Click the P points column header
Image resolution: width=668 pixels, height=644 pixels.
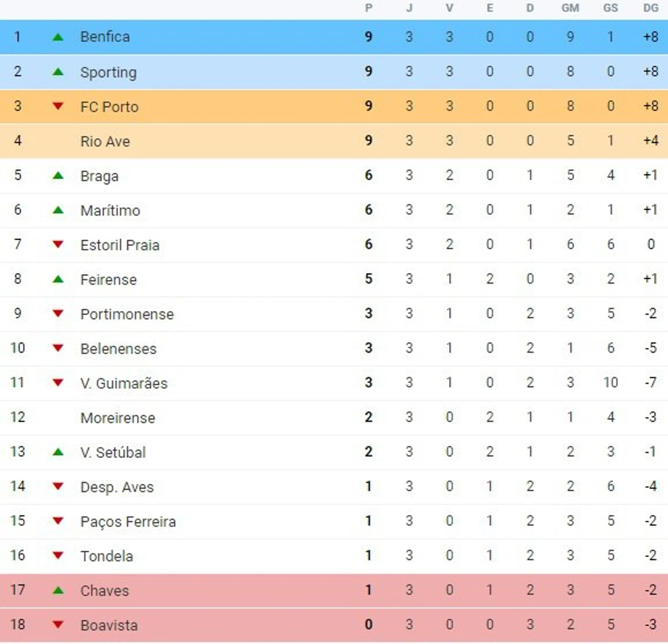coord(369,8)
